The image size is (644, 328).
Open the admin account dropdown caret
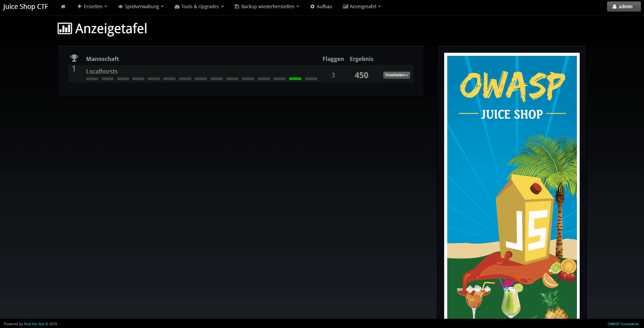pyautogui.click(x=635, y=7)
